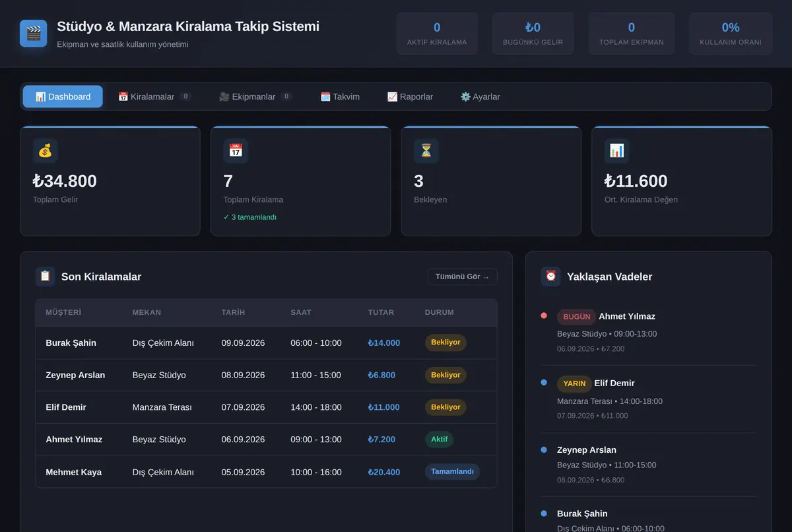Click the Bekliyor badge in Burak Şahin row
Image resolution: width=792 pixels, height=532 pixels.
[x=445, y=343]
